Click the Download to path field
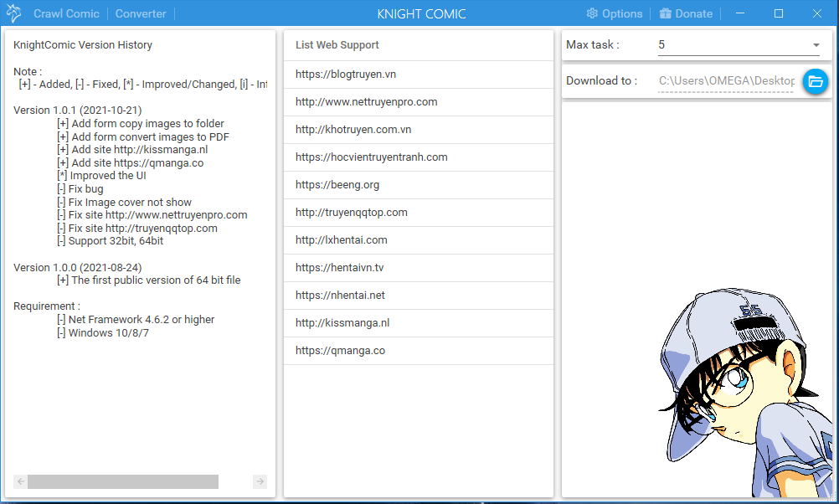This screenshot has width=839, height=504. click(x=726, y=80)
